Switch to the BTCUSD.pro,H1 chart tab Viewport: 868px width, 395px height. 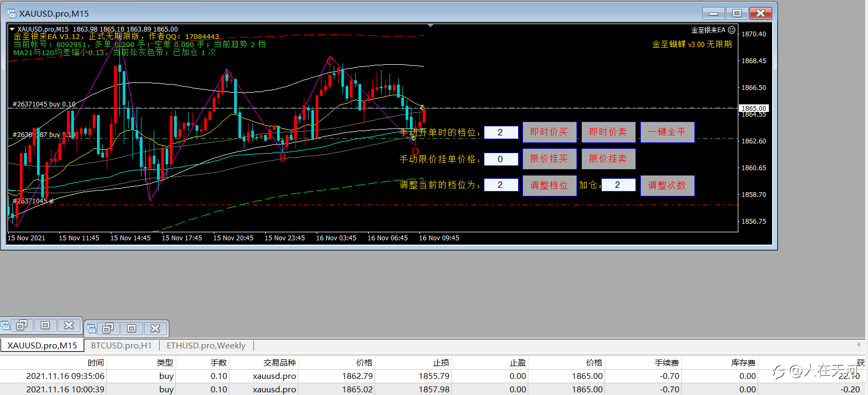click(x=121, y=346)
